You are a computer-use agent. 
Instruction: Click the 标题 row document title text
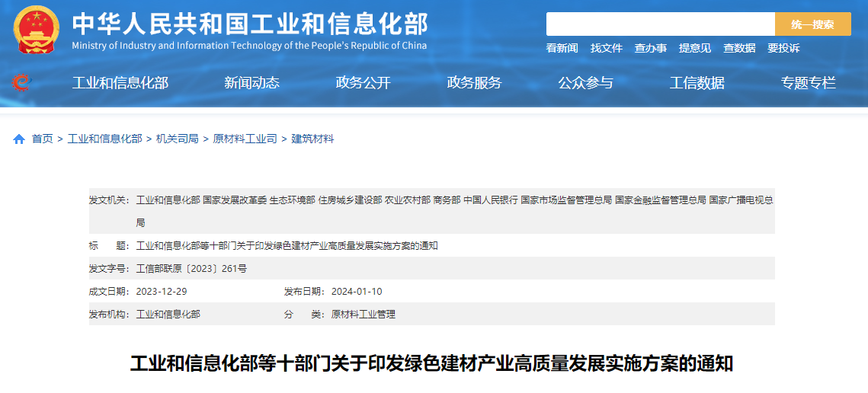click(x=287, y=246)
